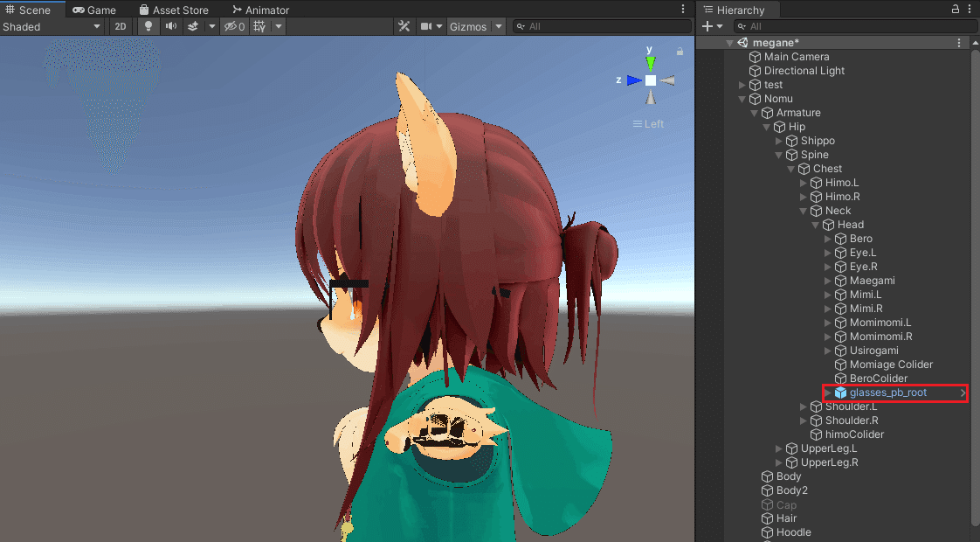
Task: Select Momimomi.L object
Action: click(x=880, y=323)
